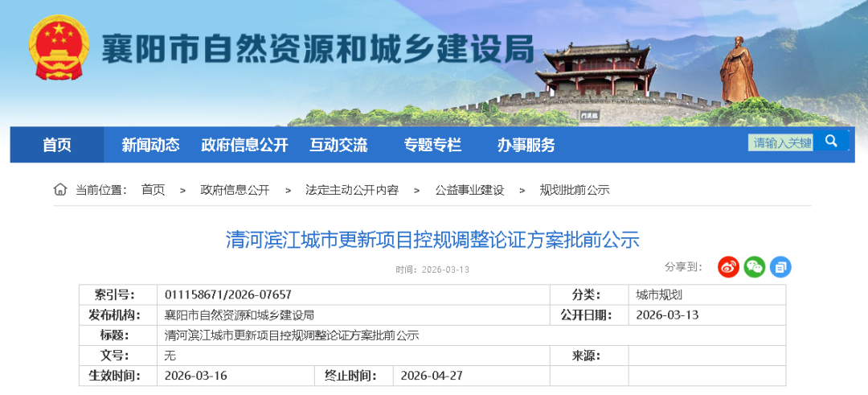Go to 政府信息公开 in navigation bar

click(244, 145)
